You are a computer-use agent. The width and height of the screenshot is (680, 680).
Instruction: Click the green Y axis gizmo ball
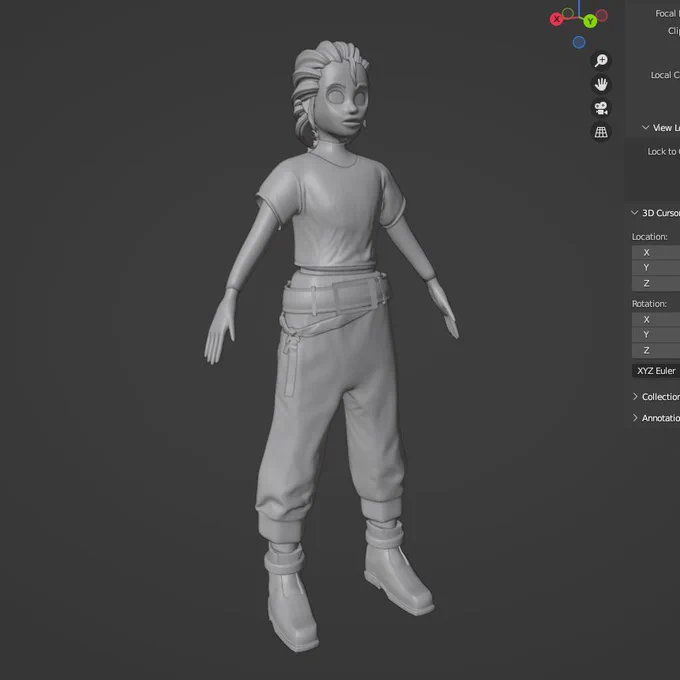pos(590,21)
